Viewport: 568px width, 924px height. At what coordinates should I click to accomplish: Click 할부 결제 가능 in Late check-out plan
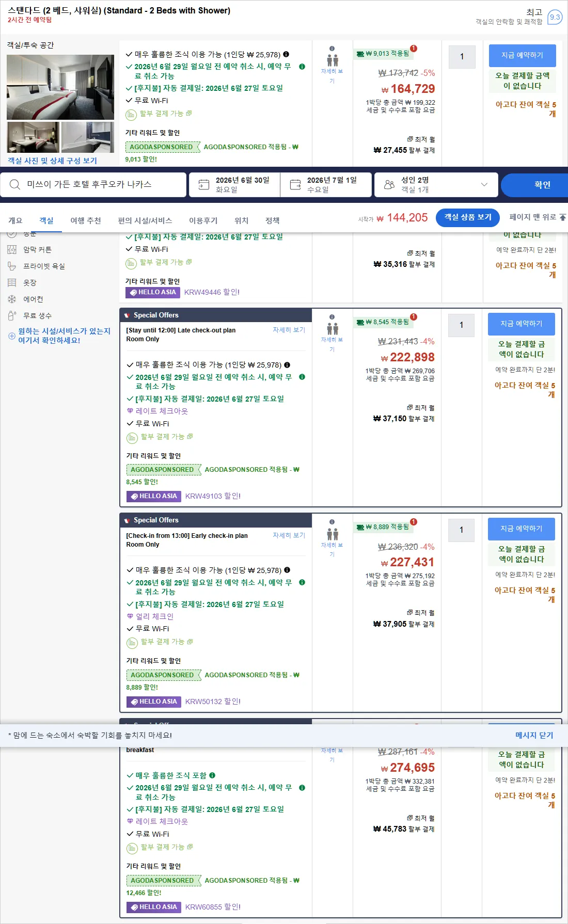pyautogui.click(x=162, y=437)
